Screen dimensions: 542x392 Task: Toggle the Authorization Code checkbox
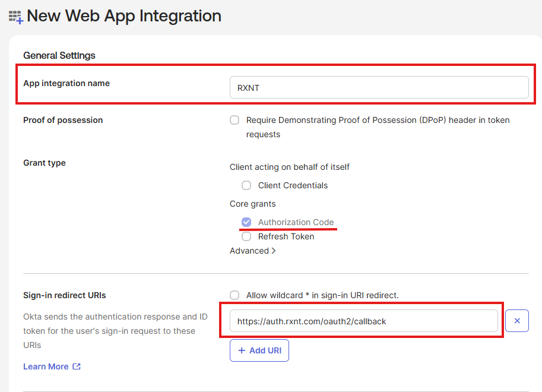tap(246, 222)
